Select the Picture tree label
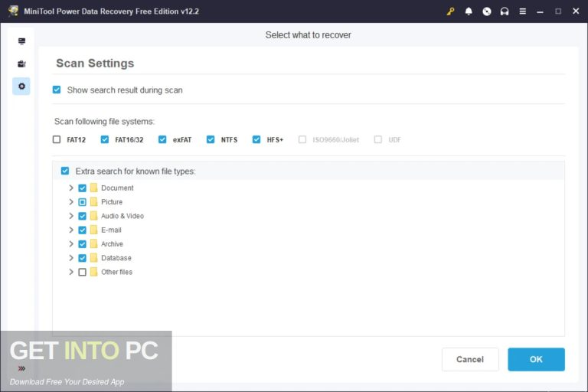This screenshot has width=588, height=392. coord(112,202)
